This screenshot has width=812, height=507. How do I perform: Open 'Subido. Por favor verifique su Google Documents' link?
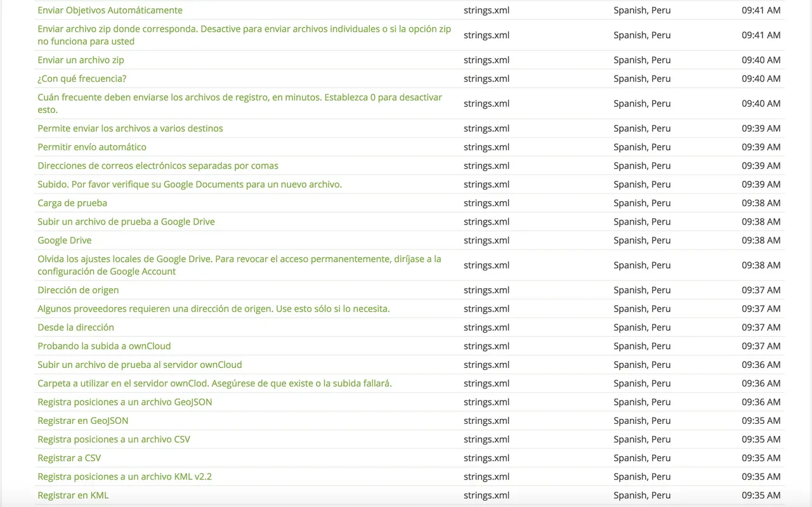tap(190, 184)
